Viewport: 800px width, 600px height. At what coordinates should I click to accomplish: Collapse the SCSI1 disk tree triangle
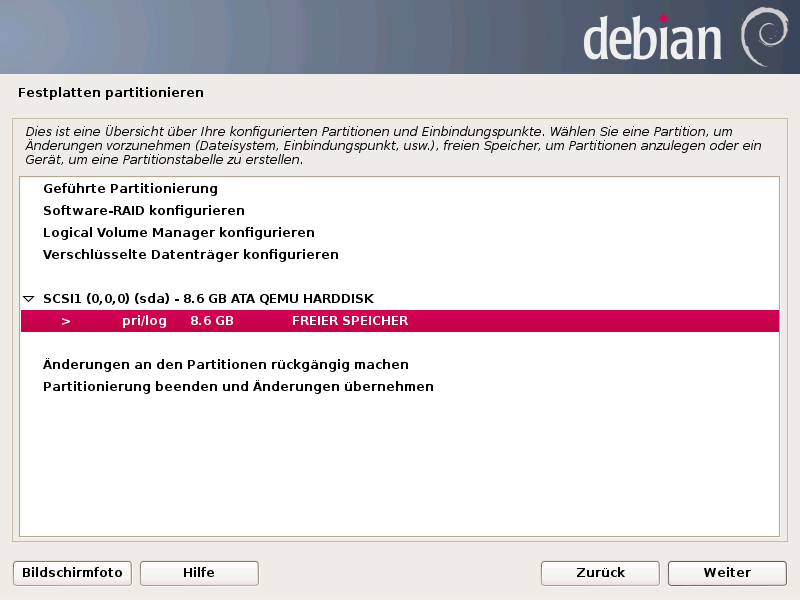tap(29, 299)
